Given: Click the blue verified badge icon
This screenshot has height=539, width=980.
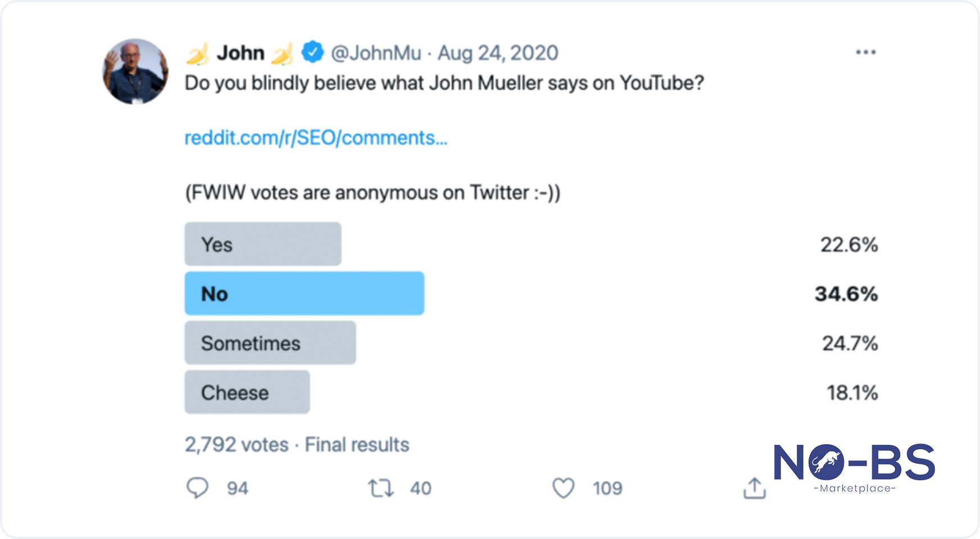Looking at the screenshot, I should 312,52.
